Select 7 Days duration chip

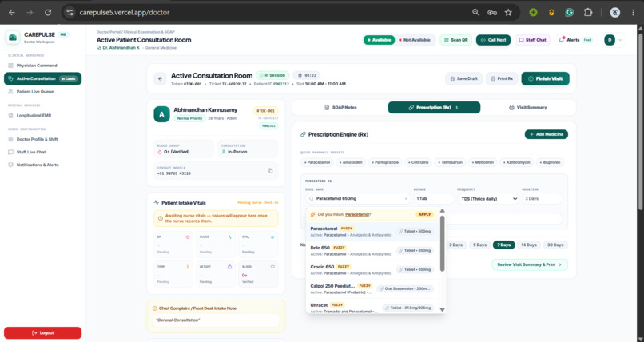coord(504,245)
